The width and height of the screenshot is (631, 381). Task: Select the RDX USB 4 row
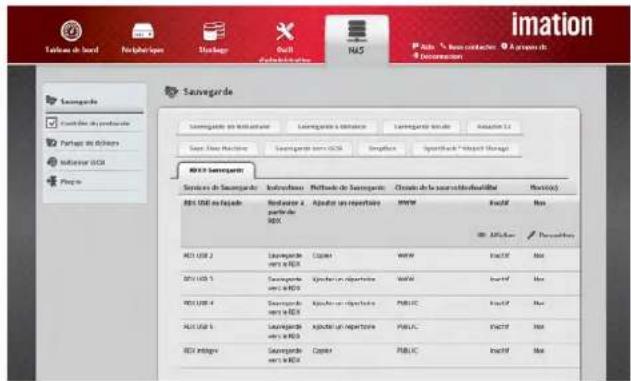[379, 307]
